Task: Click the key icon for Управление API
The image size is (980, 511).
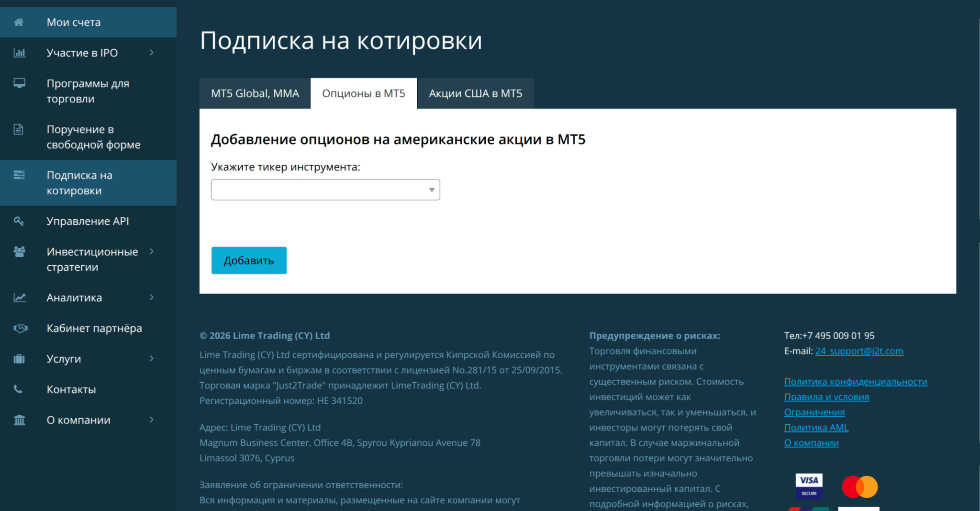Action: pos(19,221)
